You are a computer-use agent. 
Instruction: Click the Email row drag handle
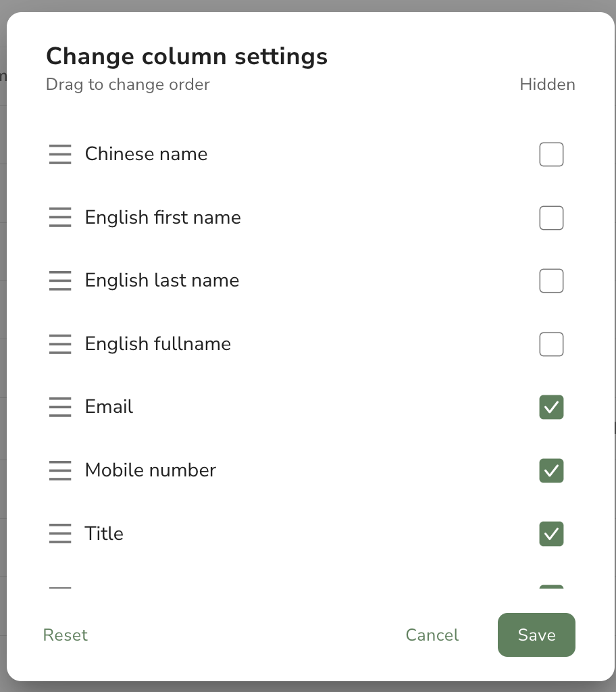click(x=60, y=407)
